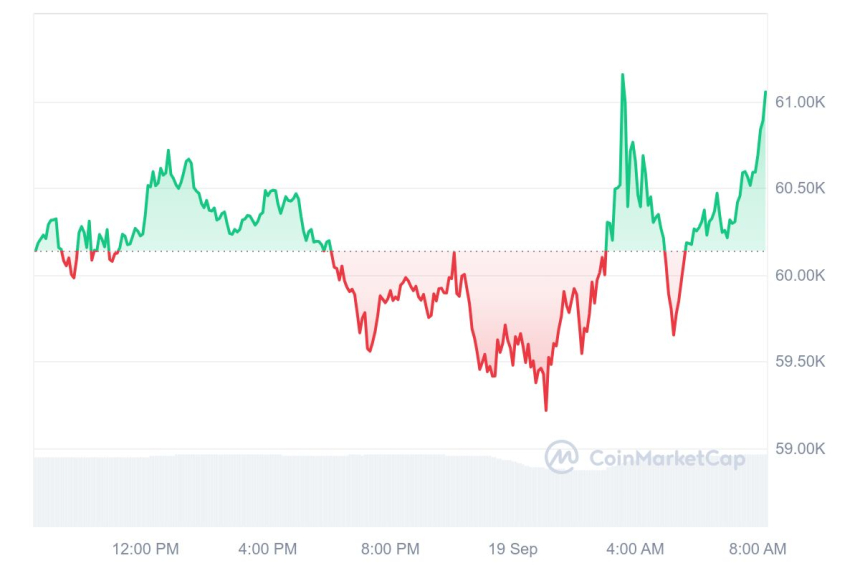Click the lowest red trough on the chart

(546, 409)
